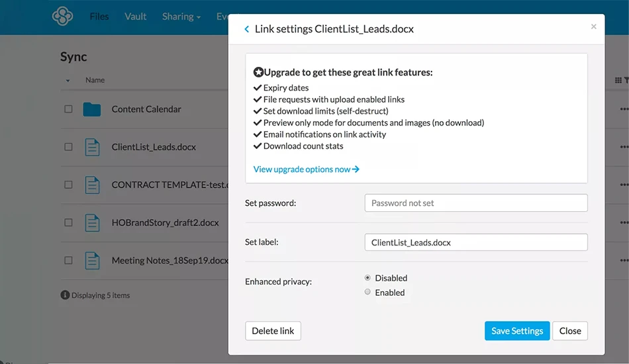This screenshot has height=364, width=629.
Task: Open more options for ClientList_Leads.docx row
Action: pos(624,147)
